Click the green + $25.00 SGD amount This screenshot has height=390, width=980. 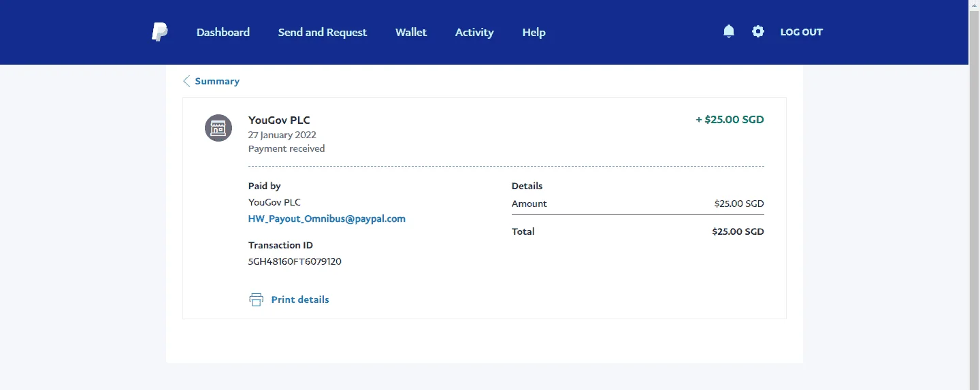[x=730, y=120]
